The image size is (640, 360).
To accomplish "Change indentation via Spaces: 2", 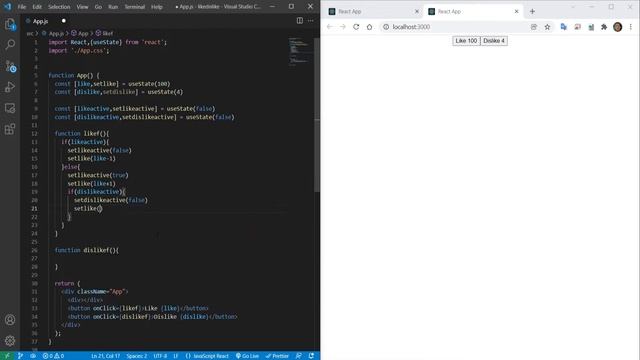I will tap(137, 356).
